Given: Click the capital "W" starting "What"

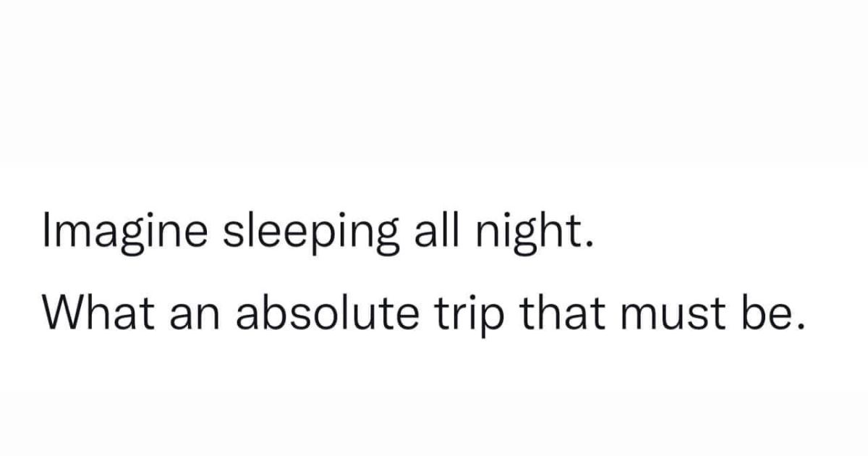Looking at the screenshot, I should point(60,317).
